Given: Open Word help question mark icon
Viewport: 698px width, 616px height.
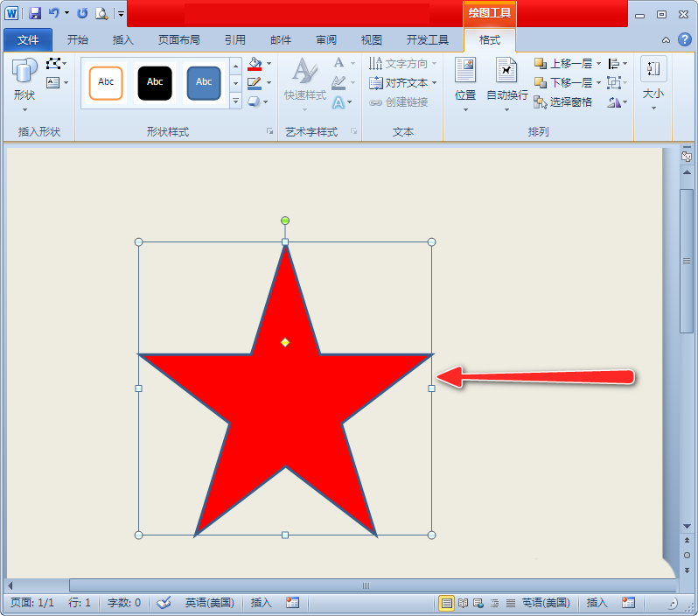Looking at the screenshot, I should [685, 39].
